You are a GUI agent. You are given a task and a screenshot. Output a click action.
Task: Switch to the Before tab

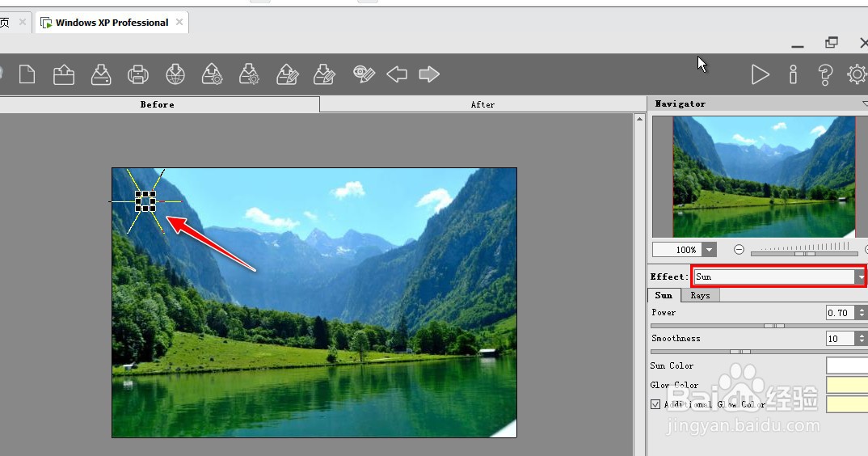[158, 104]
